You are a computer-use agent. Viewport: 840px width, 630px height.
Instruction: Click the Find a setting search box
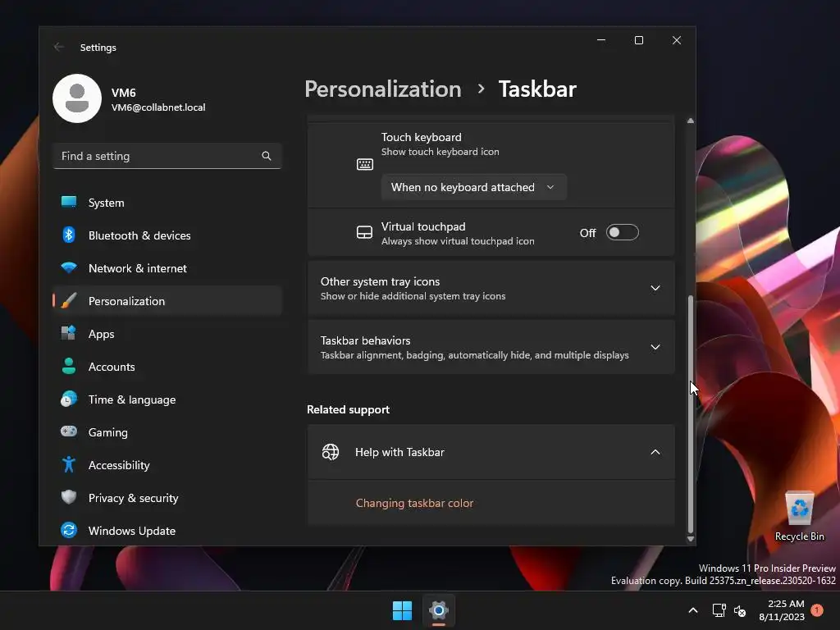pos(167,156)
